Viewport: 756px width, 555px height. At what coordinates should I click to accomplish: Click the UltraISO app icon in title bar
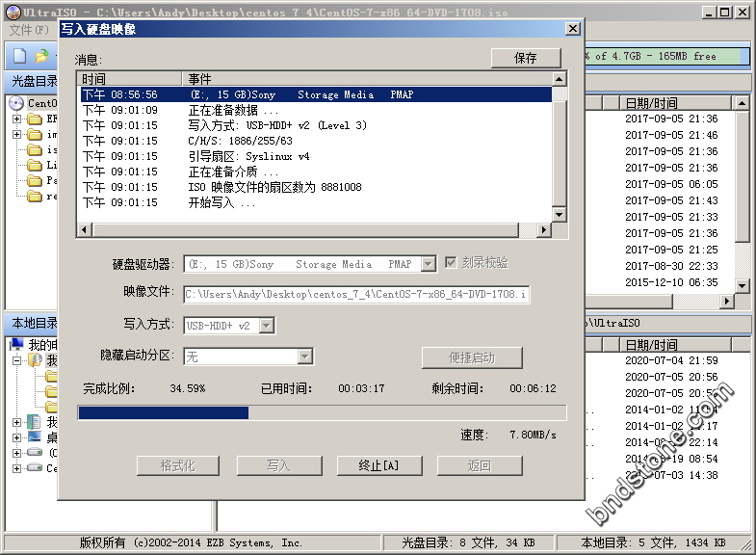[x=13, y=13]
